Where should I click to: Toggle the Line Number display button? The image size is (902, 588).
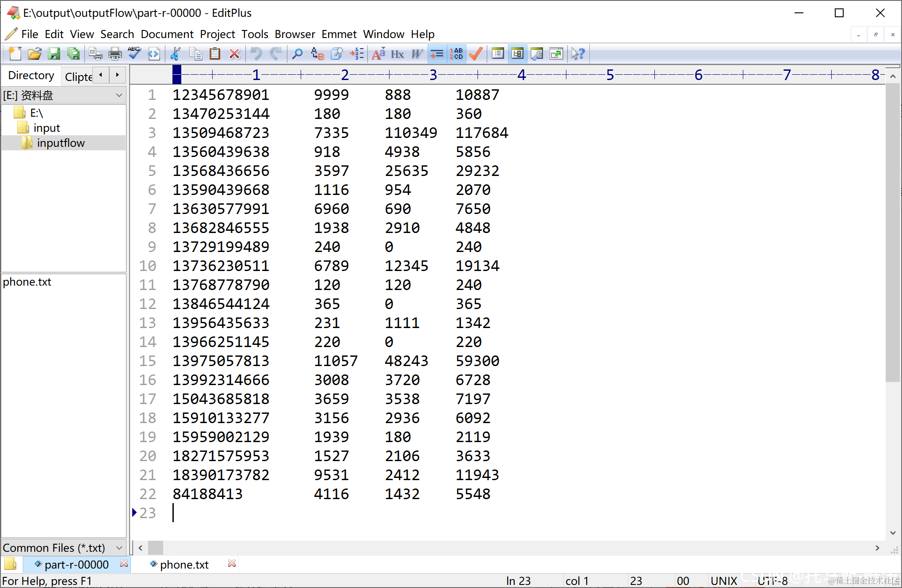(x=456, y=54)
